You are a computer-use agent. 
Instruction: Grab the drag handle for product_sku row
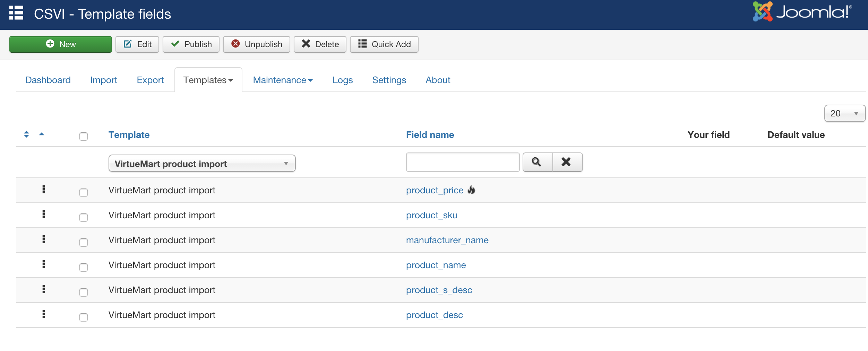[44, 214]
